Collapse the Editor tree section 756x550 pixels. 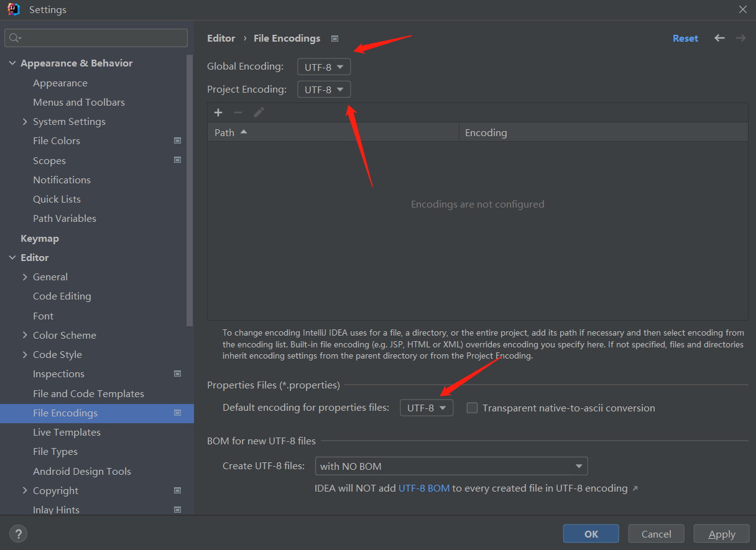tap(12, 257)
